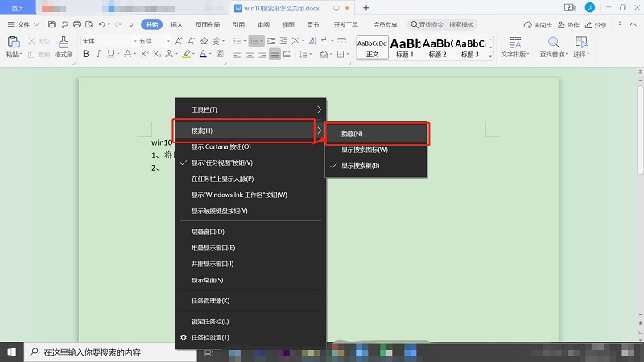Toggle the checked 显示搜索框(B) option
The height and width of the screenshot is (362, 644).
(x=360, y=166)
